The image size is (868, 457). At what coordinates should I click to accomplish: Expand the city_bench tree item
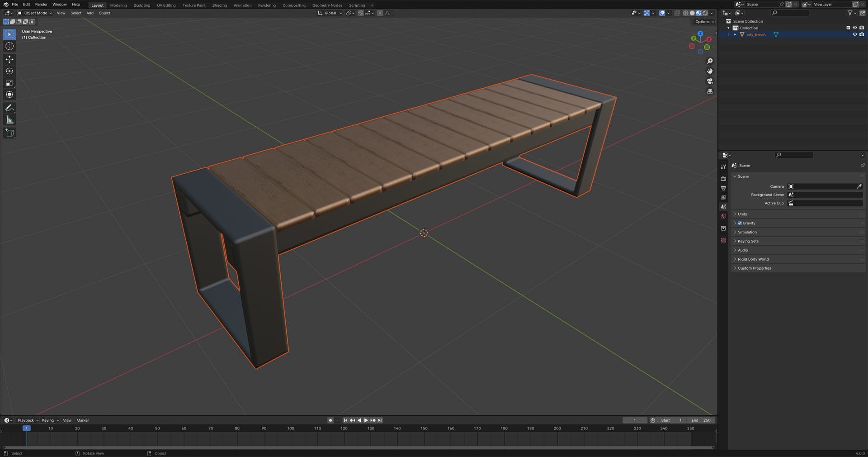point(735,34)
